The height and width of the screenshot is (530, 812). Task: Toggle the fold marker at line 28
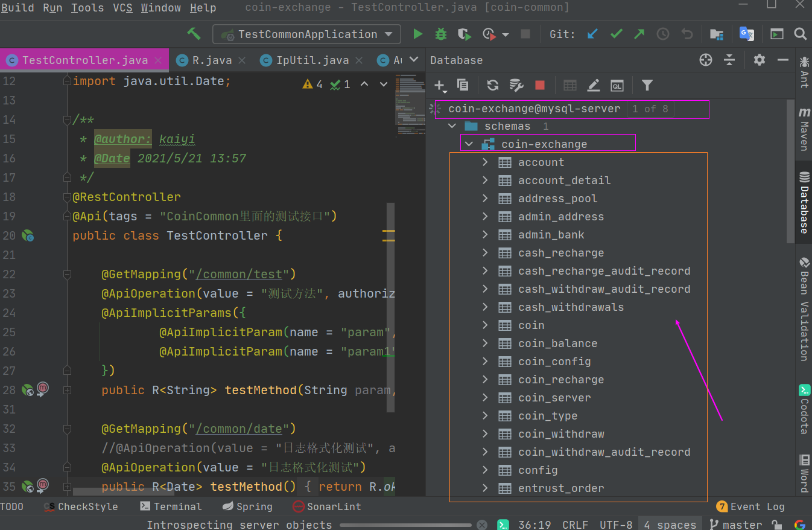click(68, 391)
